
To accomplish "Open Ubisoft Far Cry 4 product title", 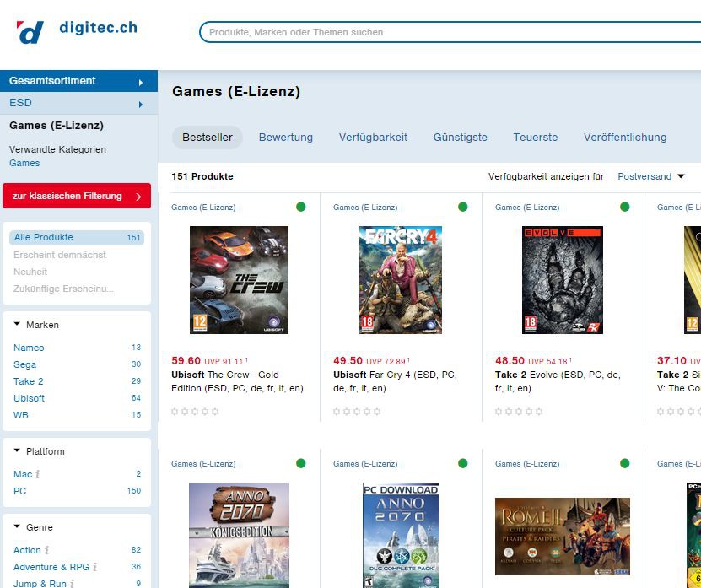I will 395,381.
